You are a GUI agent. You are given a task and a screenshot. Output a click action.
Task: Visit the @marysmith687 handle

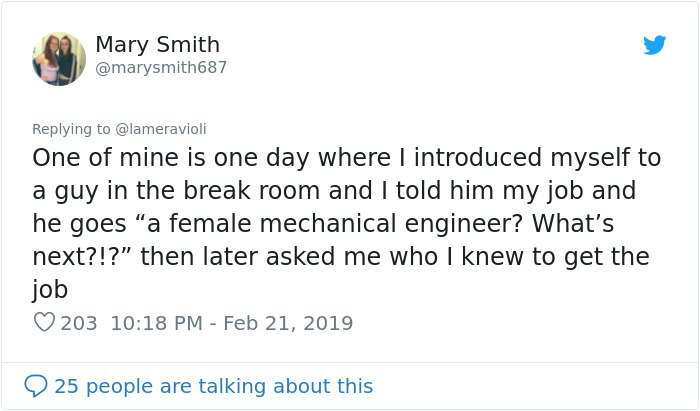[161, 68]
